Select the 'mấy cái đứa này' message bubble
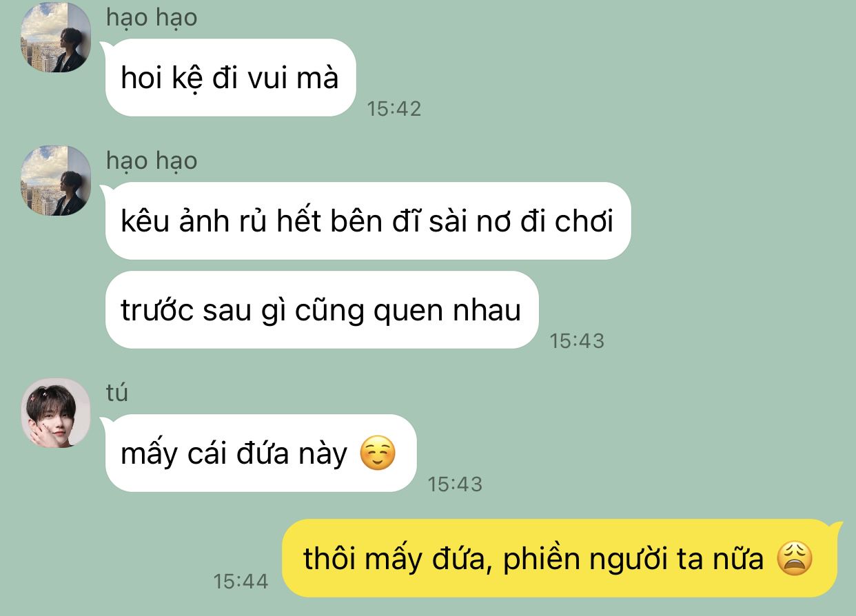The width and height of the screenshot is (856, 616). coord(261,453)
